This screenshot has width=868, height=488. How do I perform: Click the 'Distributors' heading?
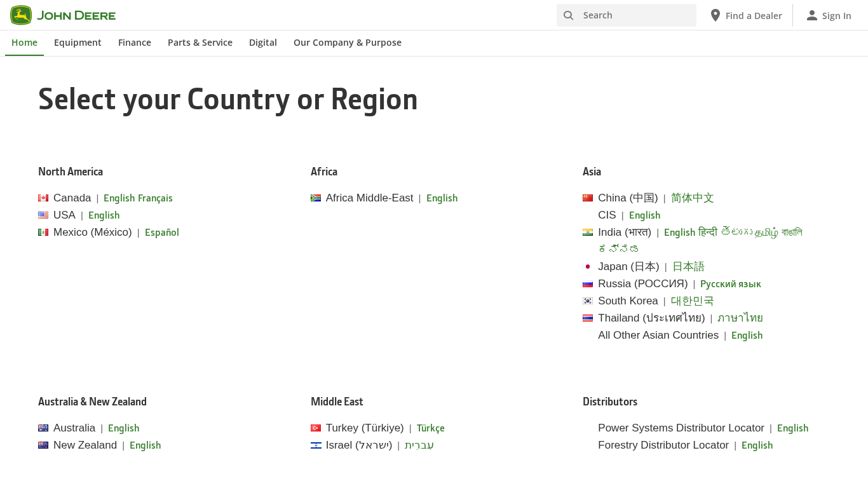point(610,402)
